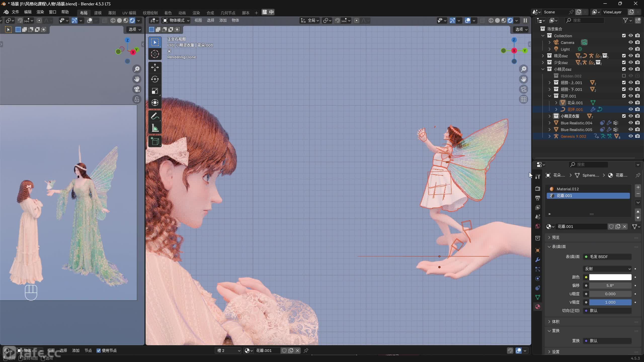
Task: Select the Scale tool
Action: coord(155,91)
